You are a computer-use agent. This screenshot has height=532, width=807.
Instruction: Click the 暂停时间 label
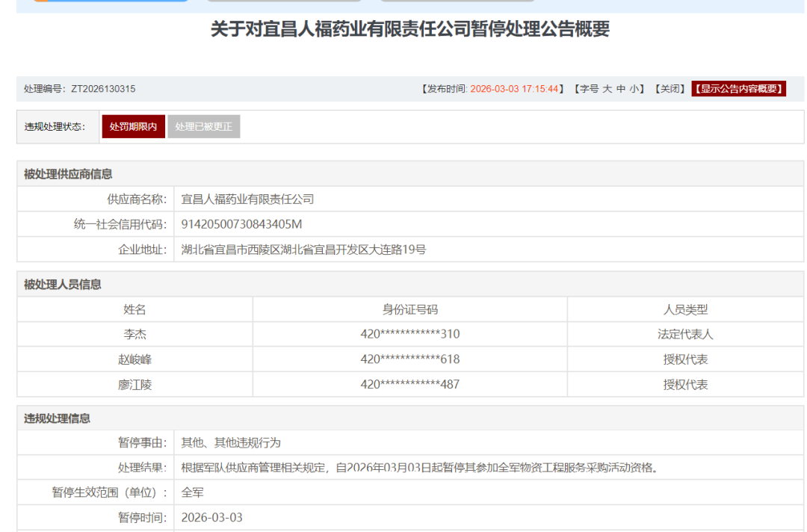point(143,518)
